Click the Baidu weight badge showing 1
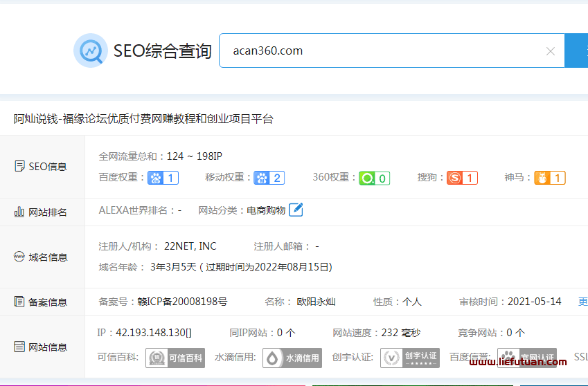588x386 pixels. (163, 178)
